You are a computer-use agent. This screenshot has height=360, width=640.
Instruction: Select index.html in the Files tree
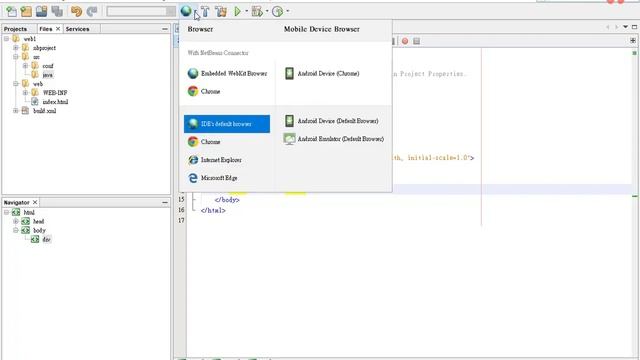pos(55,102)
